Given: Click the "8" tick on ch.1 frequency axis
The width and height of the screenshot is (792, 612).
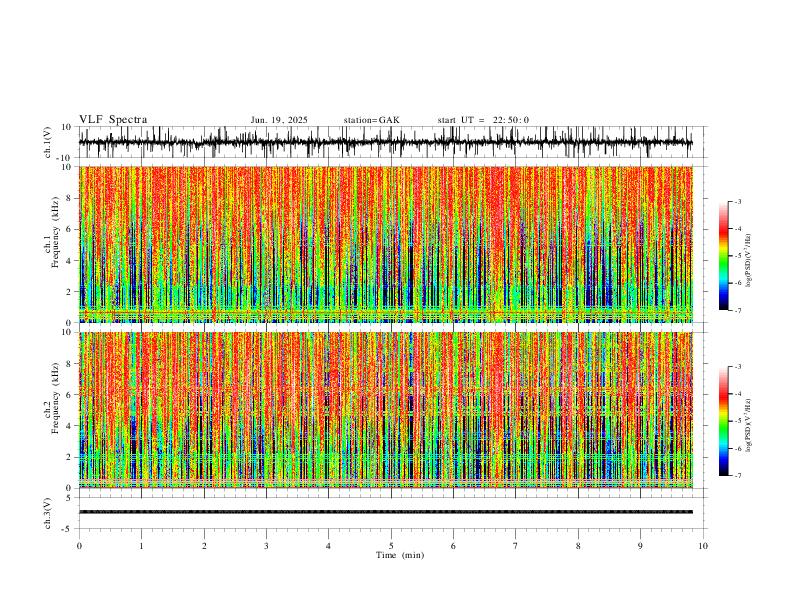Looking at the screenshot, I should click(70, 198).
